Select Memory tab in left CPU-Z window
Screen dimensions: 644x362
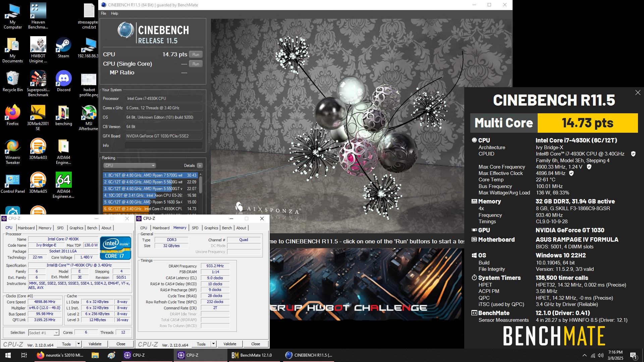click(x=45, y=228)
